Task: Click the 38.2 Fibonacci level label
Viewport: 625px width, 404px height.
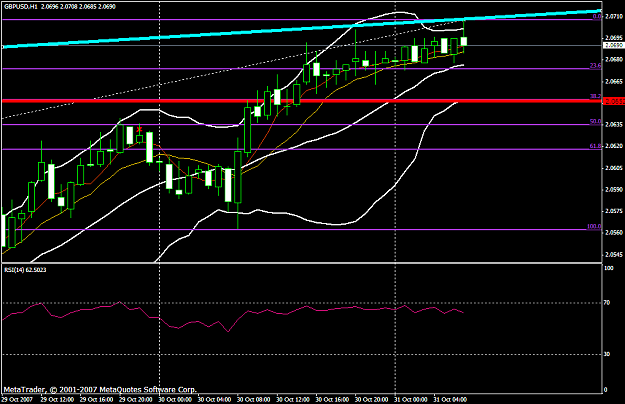Action: click(596, 96)
